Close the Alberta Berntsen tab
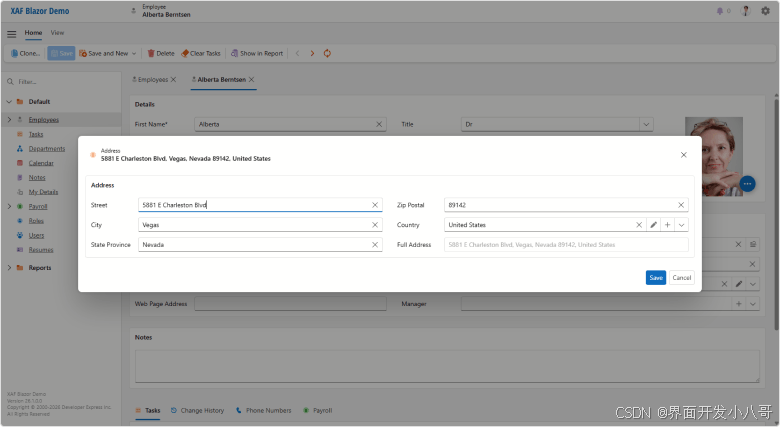Image resolution: width=780 pixels, height=427 pixels. tap(252, 80)
